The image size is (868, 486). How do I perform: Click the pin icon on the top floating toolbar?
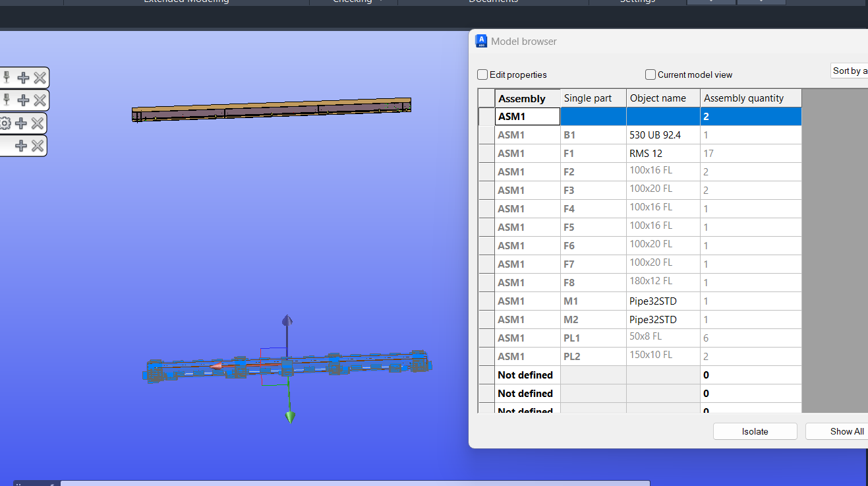click(7, 77)
